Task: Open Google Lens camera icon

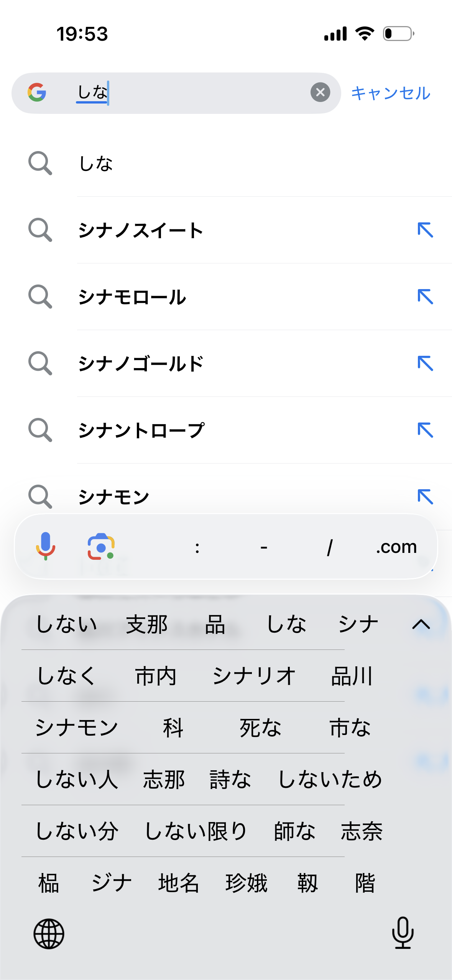Action: click(101, 546)
